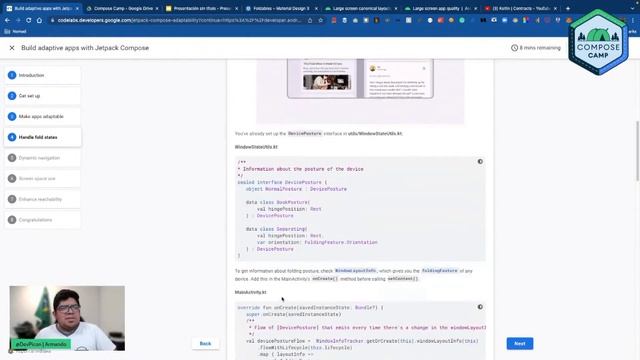Screen dimensions: 640x360
Task: Share this page from the address bar
Action: pyautogui.click(x=310, y=20)
